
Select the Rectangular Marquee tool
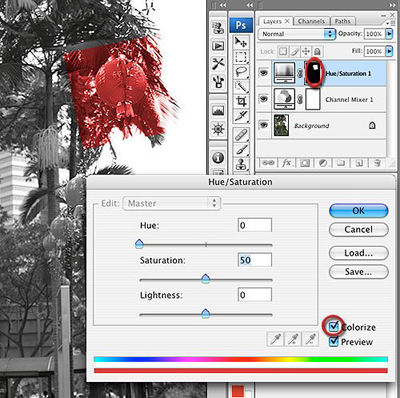241,57
